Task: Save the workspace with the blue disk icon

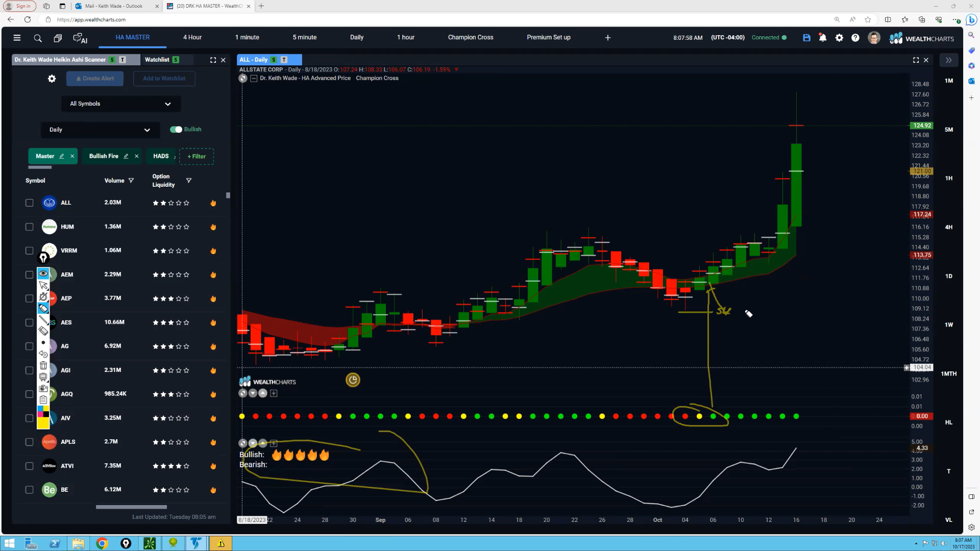Action: pos(806,38)
